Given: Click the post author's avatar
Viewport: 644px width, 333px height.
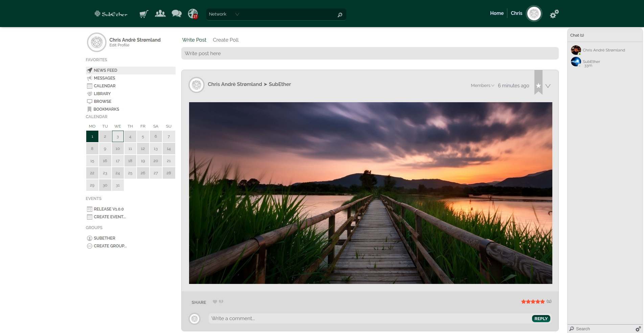Looking at the screenshot, I should click(197, 85).
